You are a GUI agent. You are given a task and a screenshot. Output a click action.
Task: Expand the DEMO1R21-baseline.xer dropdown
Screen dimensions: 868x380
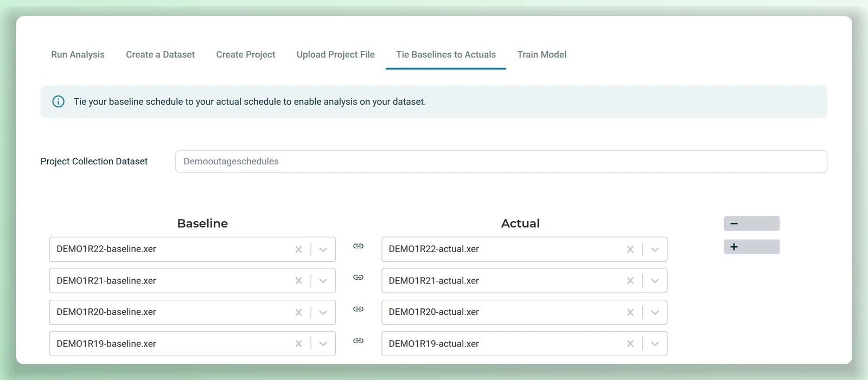(323, 281)
